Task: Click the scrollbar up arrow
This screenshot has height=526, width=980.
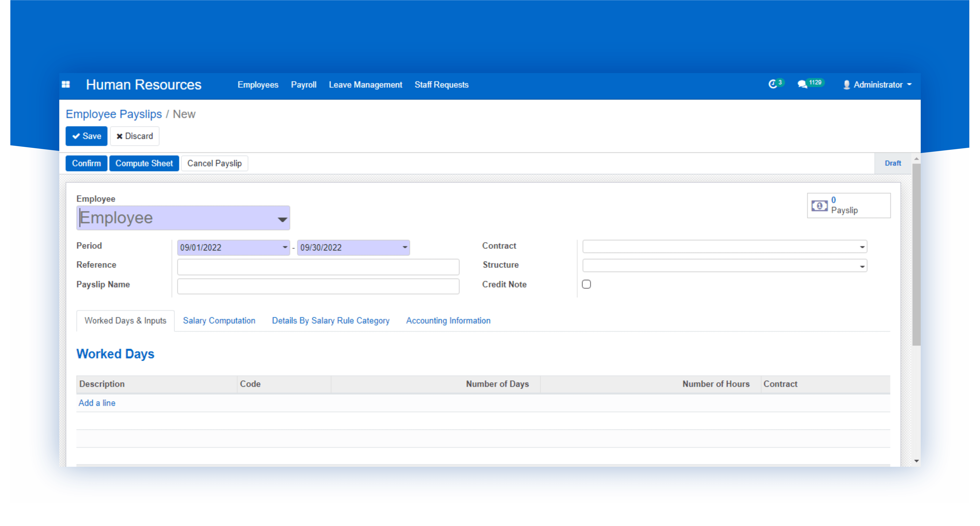Action: pos(916,158)
